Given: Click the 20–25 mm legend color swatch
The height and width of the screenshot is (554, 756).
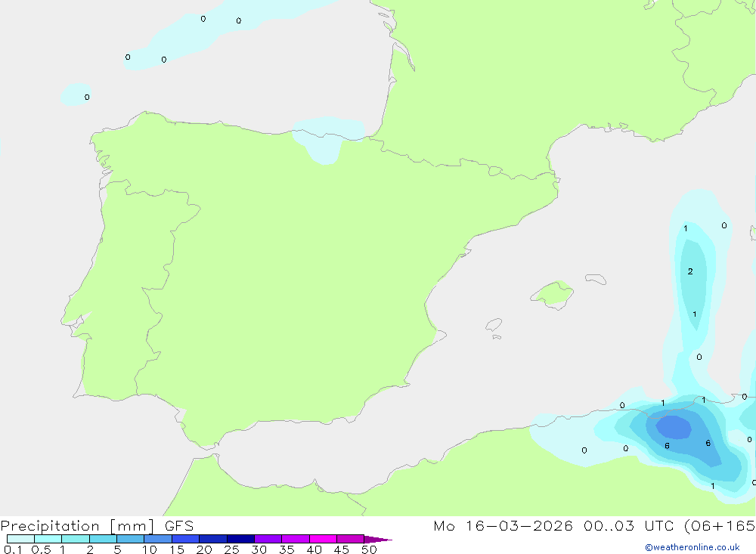Looking at the screenshot, I should pos(212,539).
